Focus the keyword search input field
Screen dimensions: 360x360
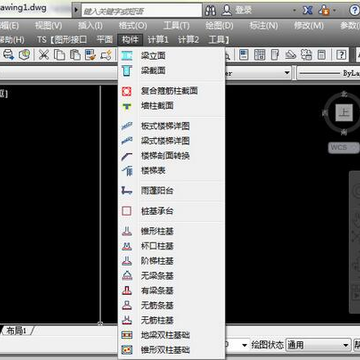click(142, 11)
